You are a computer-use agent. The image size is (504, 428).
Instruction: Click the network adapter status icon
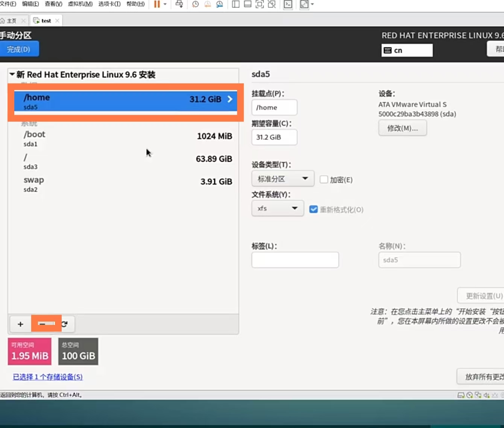478,395
